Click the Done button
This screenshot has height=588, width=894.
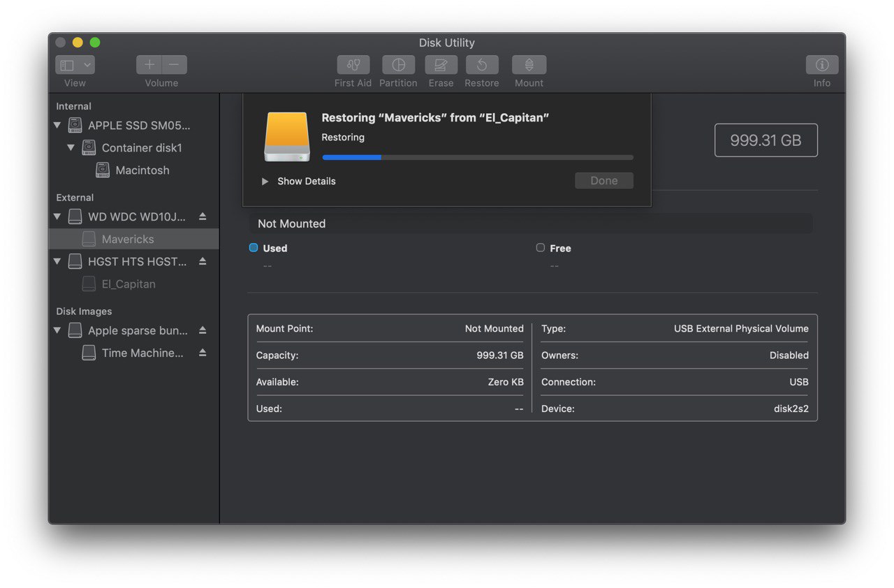pyautogui.click(x=604, y=181)
